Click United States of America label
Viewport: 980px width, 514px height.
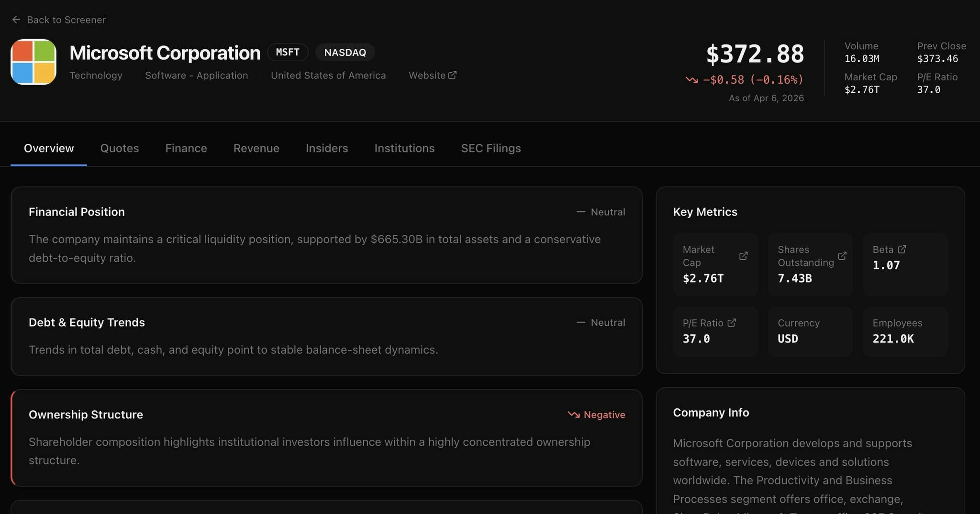coord(328,75)
